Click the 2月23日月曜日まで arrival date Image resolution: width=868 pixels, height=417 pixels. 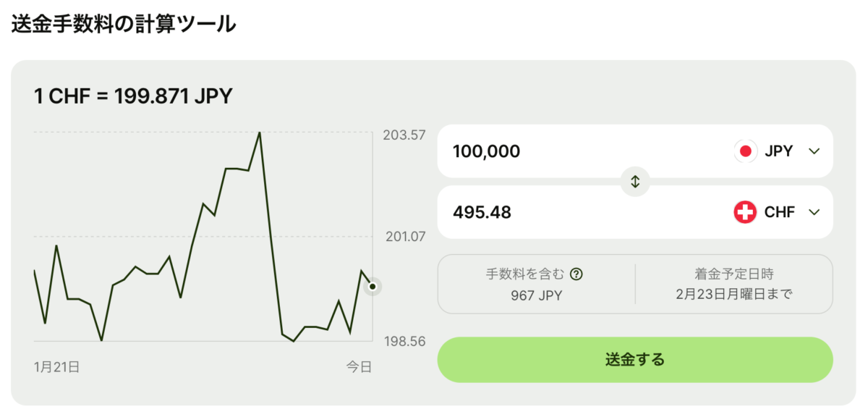[x=734, y=295]
